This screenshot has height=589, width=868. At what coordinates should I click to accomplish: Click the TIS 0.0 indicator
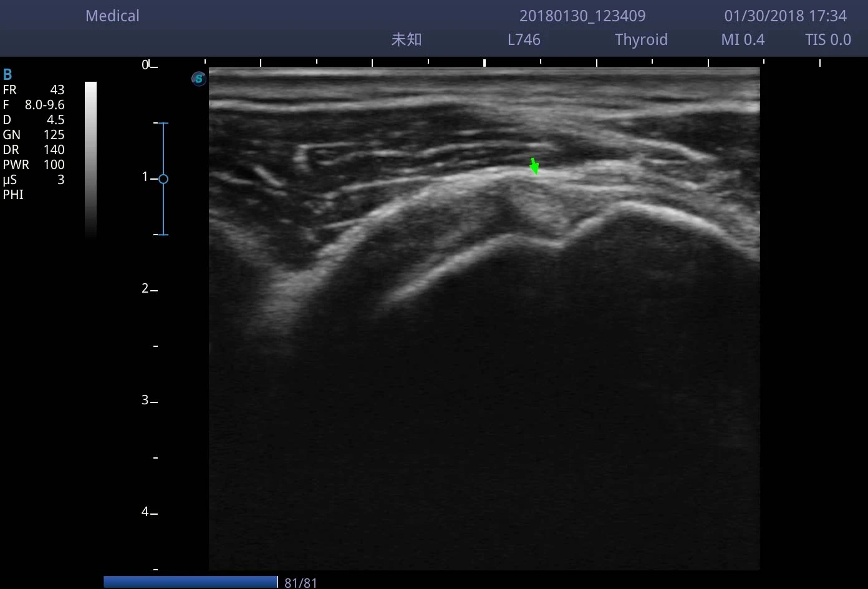pyautogui.click(x=828, y=40)
